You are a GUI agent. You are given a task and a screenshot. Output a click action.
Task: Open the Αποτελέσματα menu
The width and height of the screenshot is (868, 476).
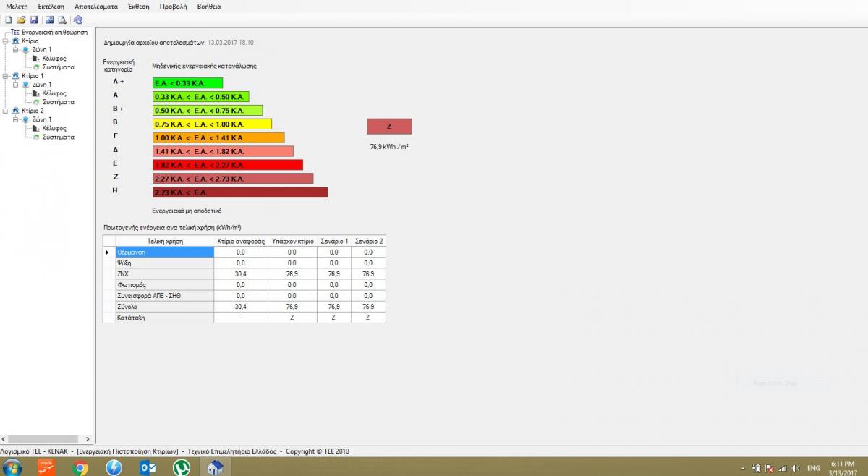(95, 7)
